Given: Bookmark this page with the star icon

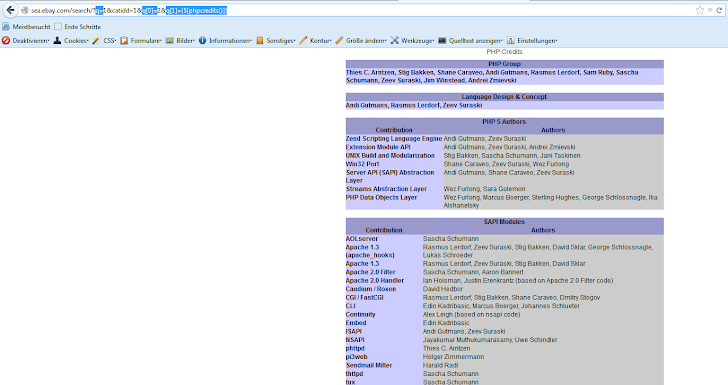Looking at the screenshot, I should pos(700,10).
